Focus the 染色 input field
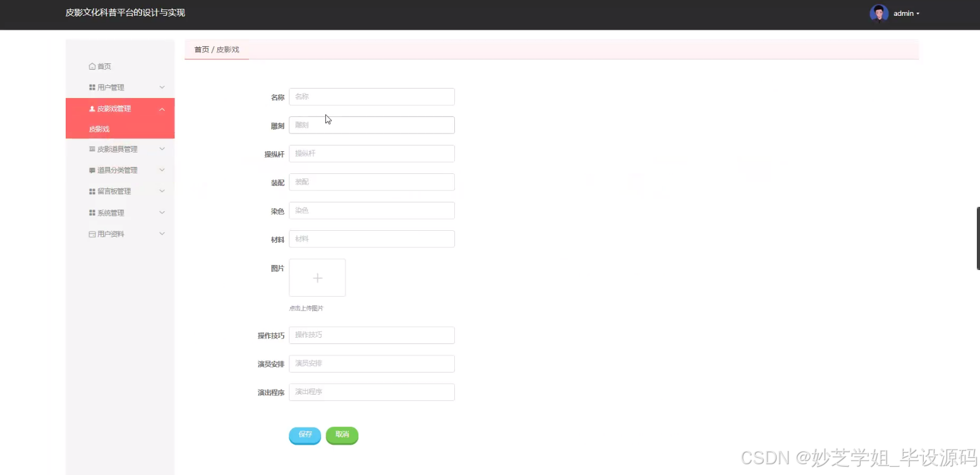Screen dimensions: 980x475 372,211
